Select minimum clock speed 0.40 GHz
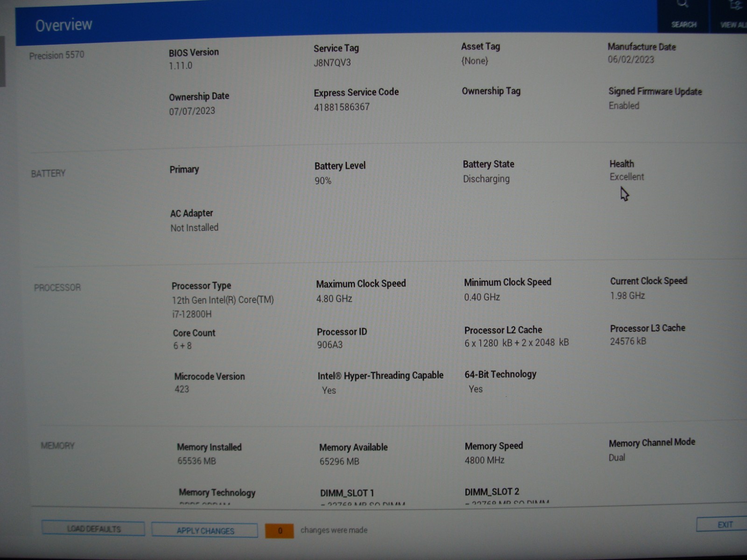 [482, 297]
